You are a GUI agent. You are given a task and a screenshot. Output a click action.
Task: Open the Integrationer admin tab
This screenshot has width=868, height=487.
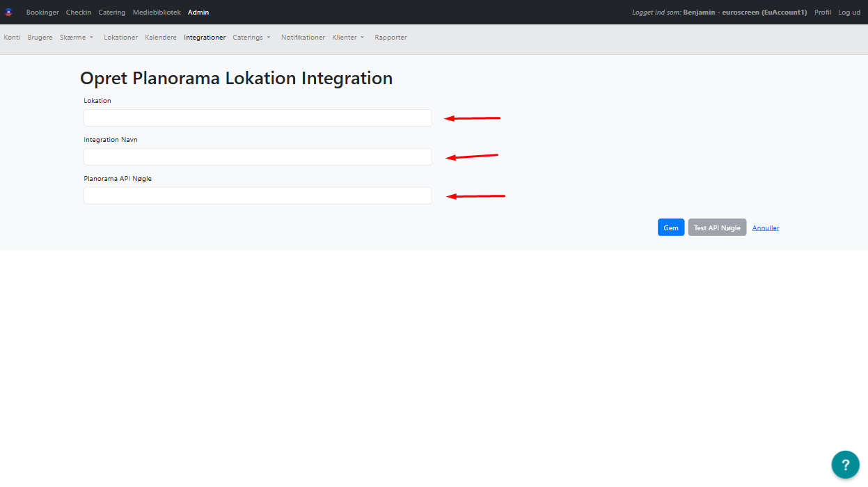coord(205,38)
